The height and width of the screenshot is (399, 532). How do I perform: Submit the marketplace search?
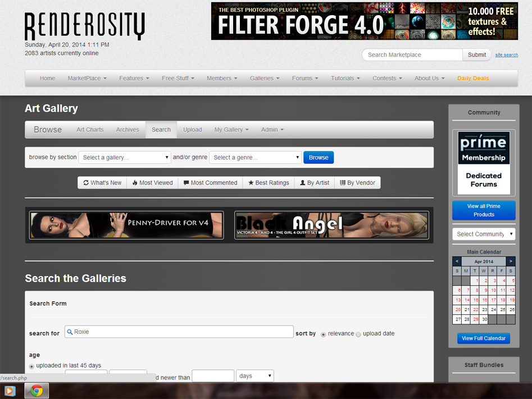(x=477, y=54)
